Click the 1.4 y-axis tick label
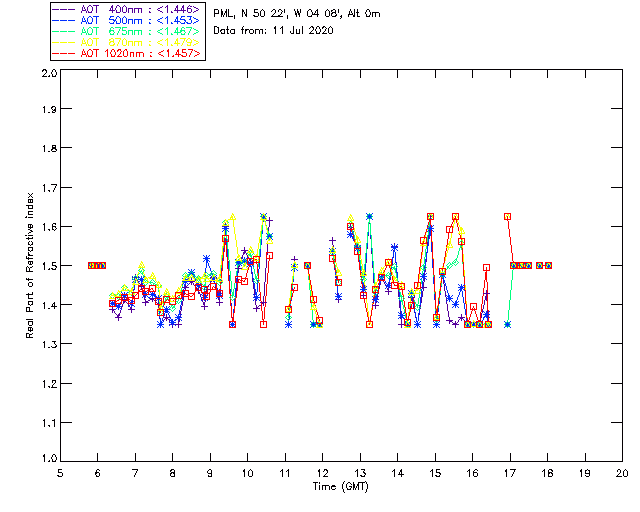The width and height of the screenshot is (640, 512). pyautogui.click(x=49, y=305)
